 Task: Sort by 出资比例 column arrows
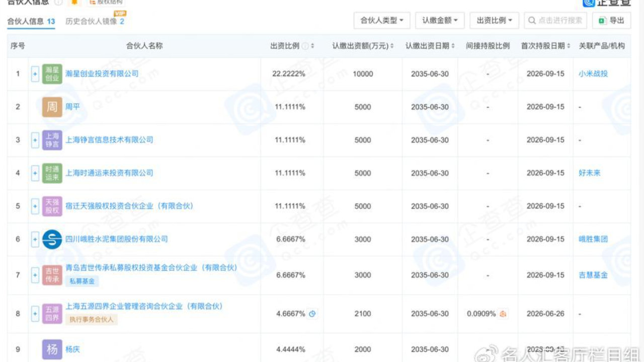click(312, 46)
